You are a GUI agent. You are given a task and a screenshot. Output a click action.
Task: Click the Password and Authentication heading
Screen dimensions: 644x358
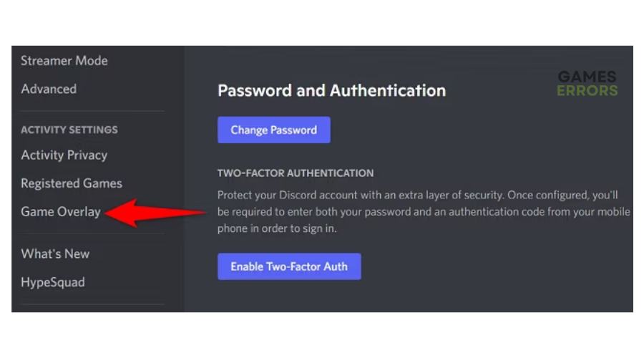tap(331, 90)
